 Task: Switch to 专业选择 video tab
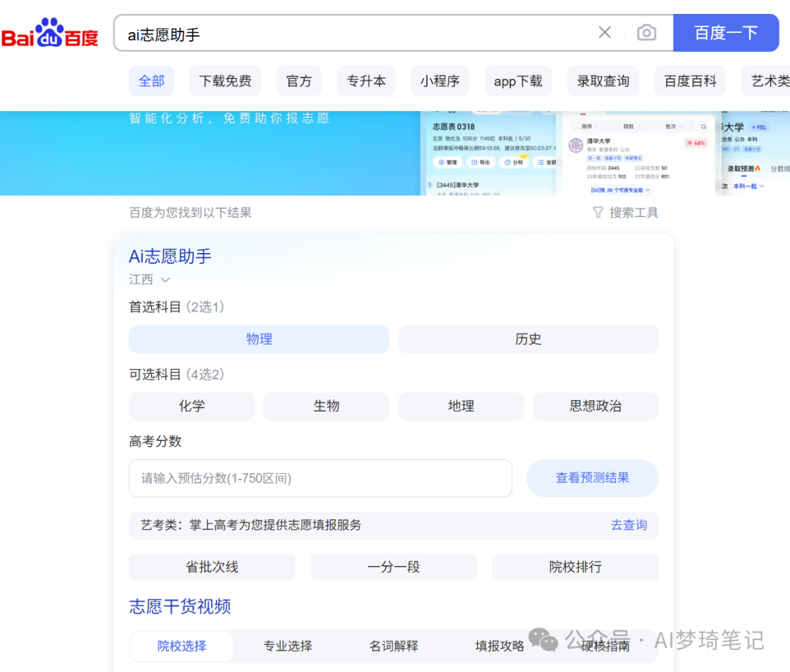tap(287, 646)
